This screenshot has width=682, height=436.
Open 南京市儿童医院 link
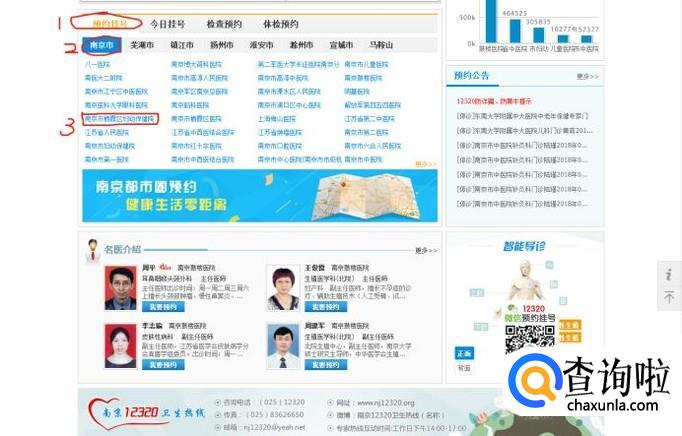366,64
